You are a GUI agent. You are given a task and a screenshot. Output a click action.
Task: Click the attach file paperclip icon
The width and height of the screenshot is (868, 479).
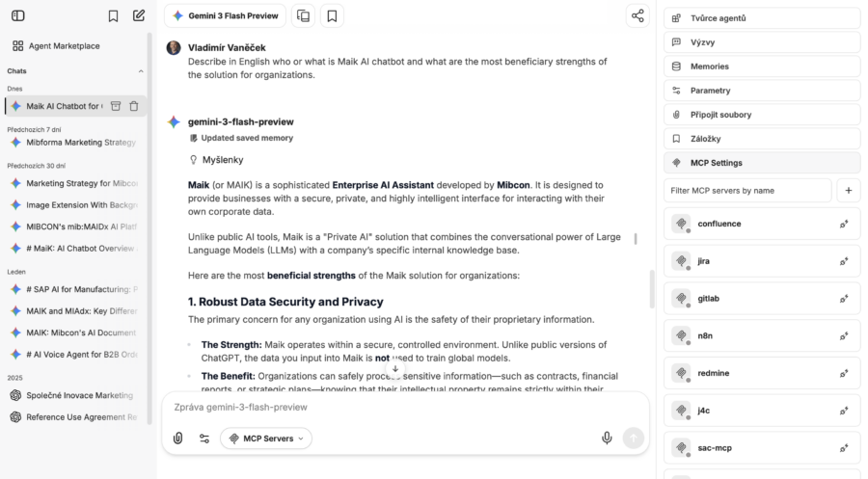178,438
